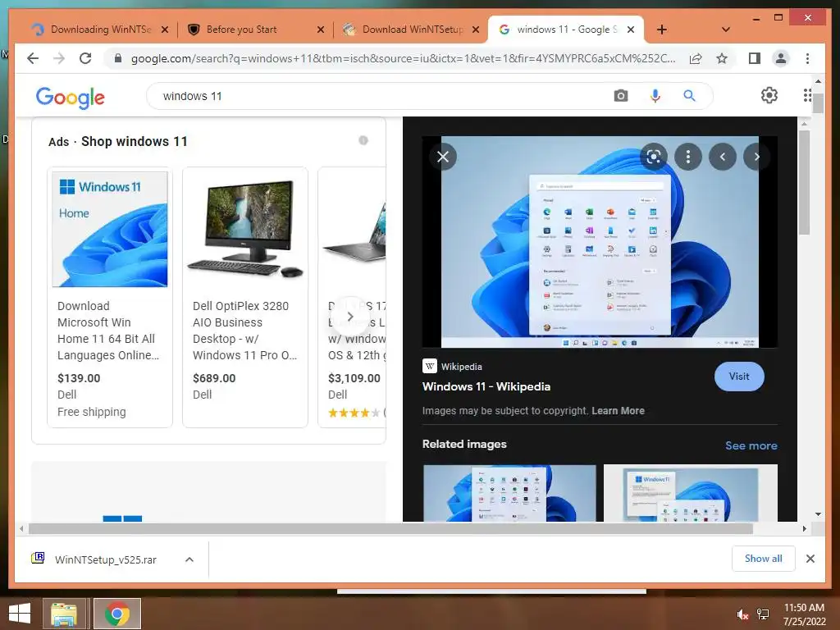The width and height of the screenshot is (840, 630).
Task: Close the Downloading WinNTSetup tab
Action: pos(165,30)
